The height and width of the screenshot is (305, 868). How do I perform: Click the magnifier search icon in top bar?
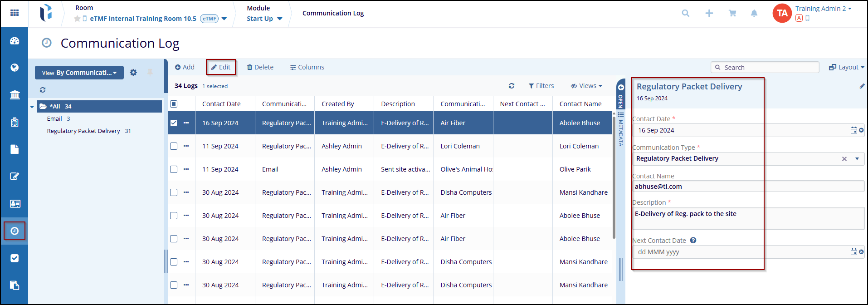click(x=685, y=14)
